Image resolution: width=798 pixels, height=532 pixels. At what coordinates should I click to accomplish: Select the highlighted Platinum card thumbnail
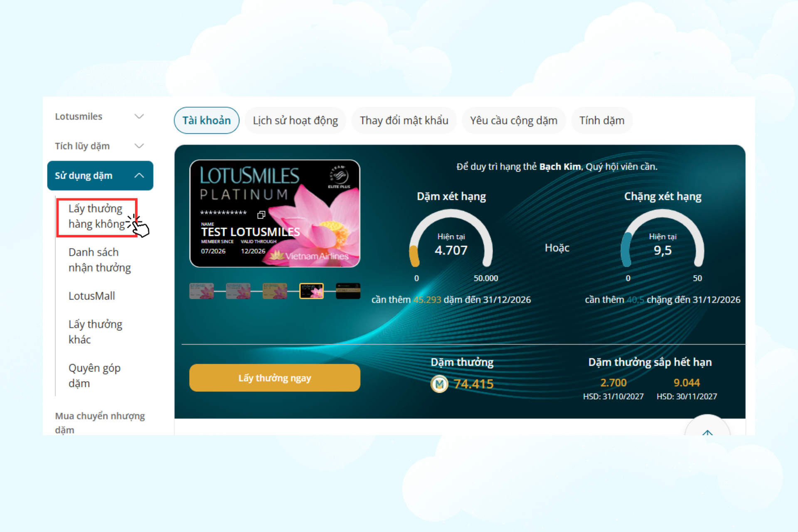point(311,291)
